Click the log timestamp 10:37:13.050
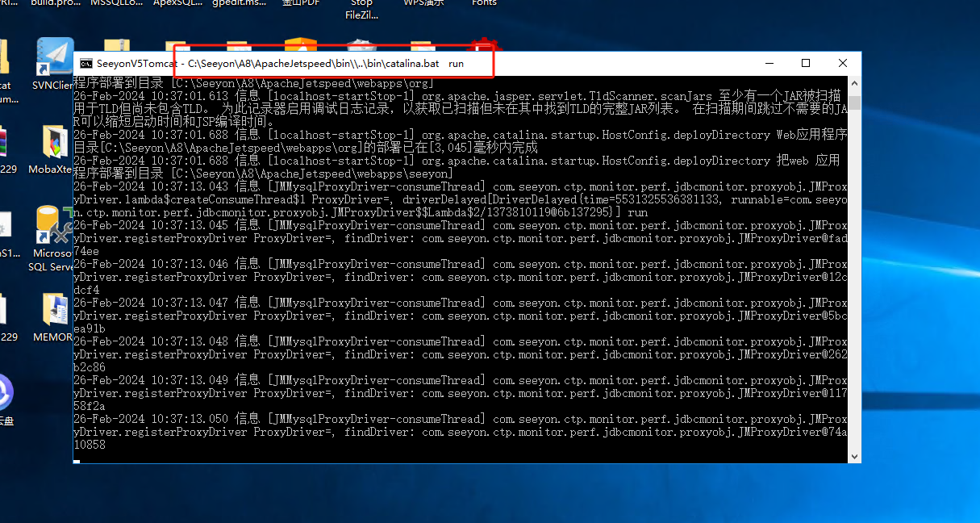The image size is (980, 523). 190,419
